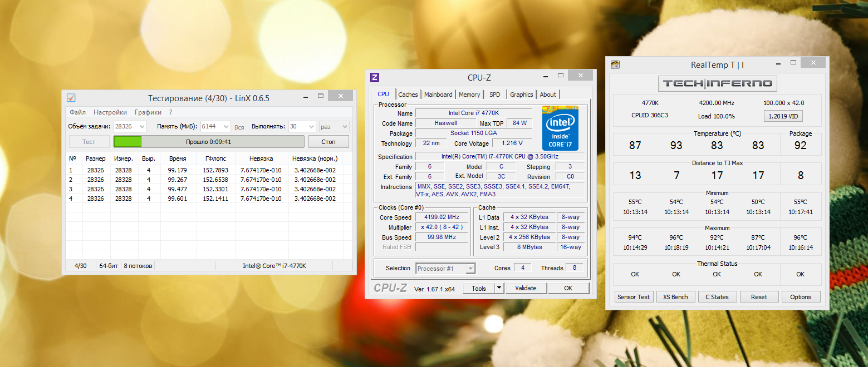Click the Невязка (норм.) column header

click(x=315, y=158)
